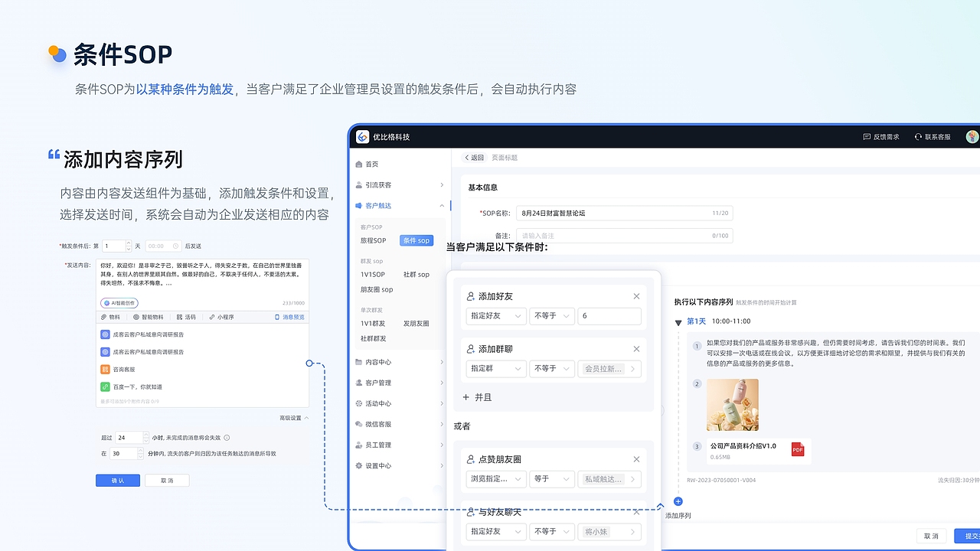
Task: Open the 会员拉新 tag selector
Action: [609, 369]
